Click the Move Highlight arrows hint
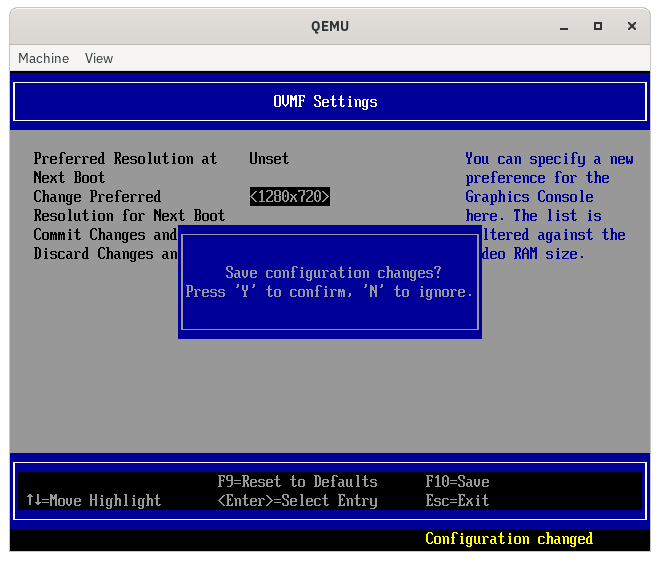The width and height of the screenshot is (660, 561). pos(93,500)
